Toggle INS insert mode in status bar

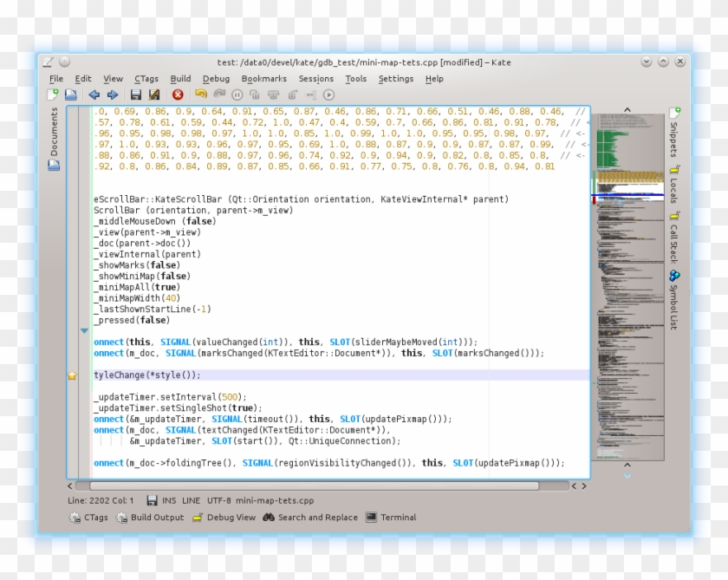tap(169, 500)
